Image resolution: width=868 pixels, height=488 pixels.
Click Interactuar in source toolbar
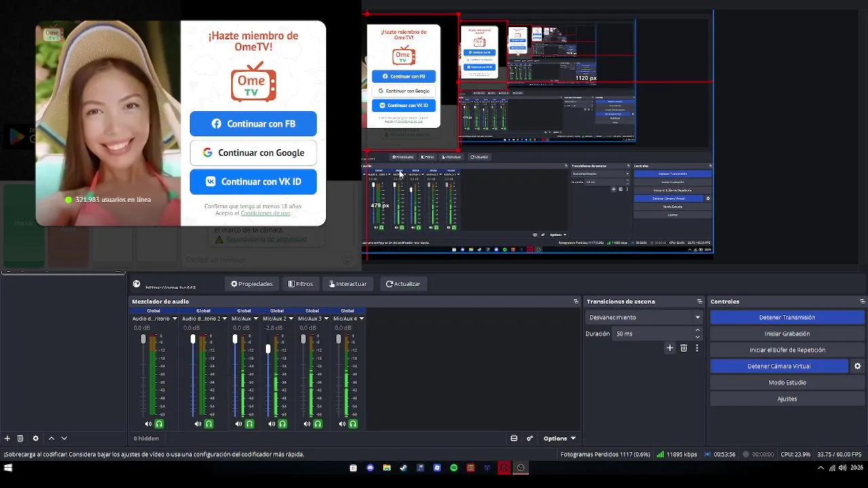coord(347,284)
